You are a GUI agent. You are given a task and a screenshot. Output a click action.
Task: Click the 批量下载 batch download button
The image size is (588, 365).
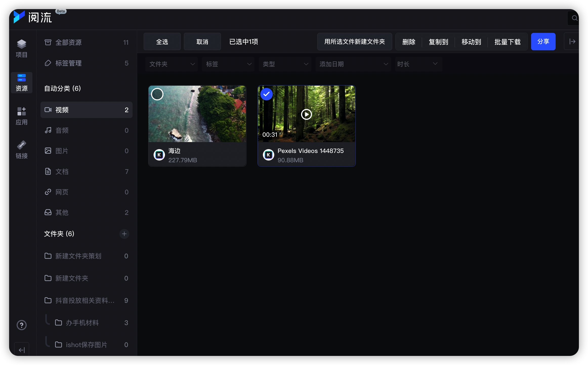point(508,41)
